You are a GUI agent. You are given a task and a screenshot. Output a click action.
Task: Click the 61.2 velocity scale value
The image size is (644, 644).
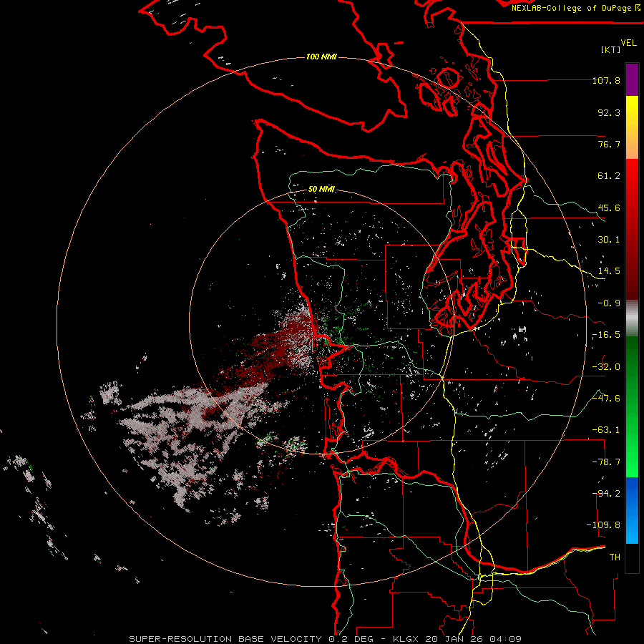click(x=609, y=176)
